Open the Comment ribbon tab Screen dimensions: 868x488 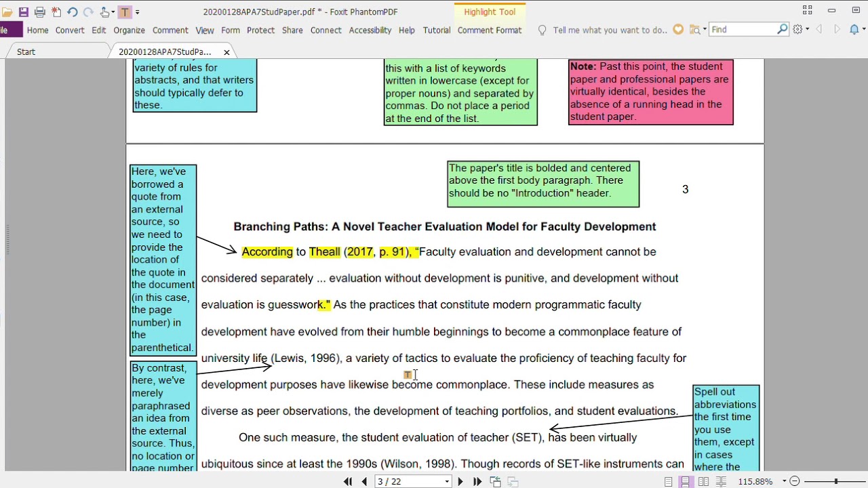[x=170, y=30]
